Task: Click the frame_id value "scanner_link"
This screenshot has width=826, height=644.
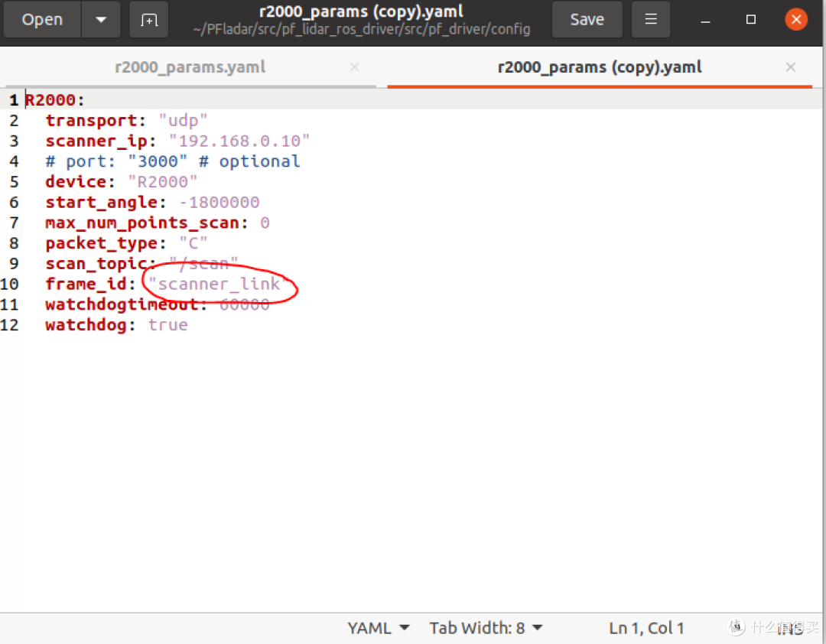Action: coord(219,284)
